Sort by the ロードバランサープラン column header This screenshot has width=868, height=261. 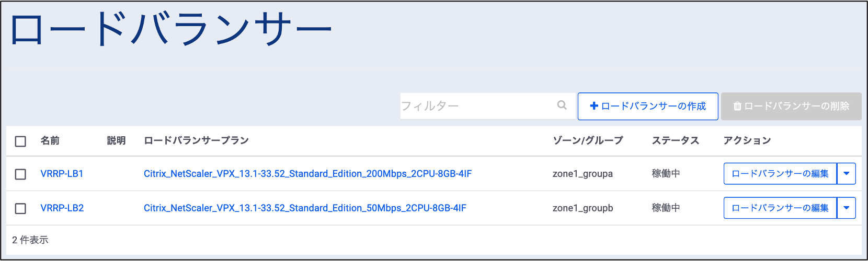tap(196, 140)
